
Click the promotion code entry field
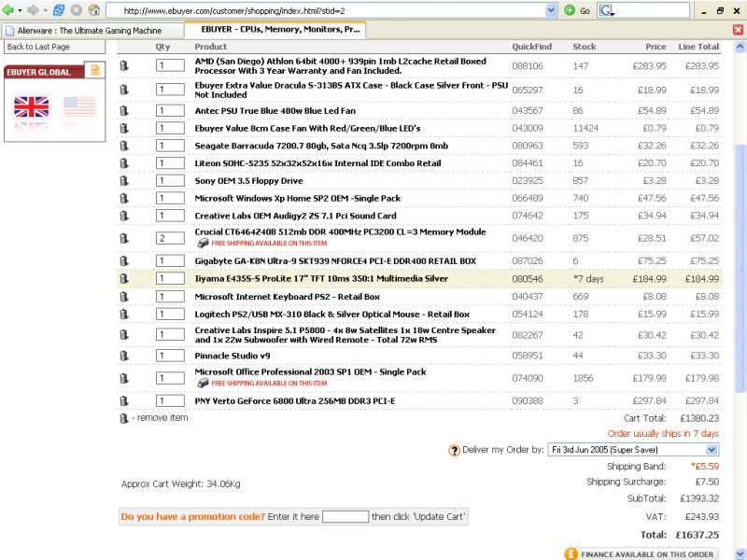click(x=345, y=516)
